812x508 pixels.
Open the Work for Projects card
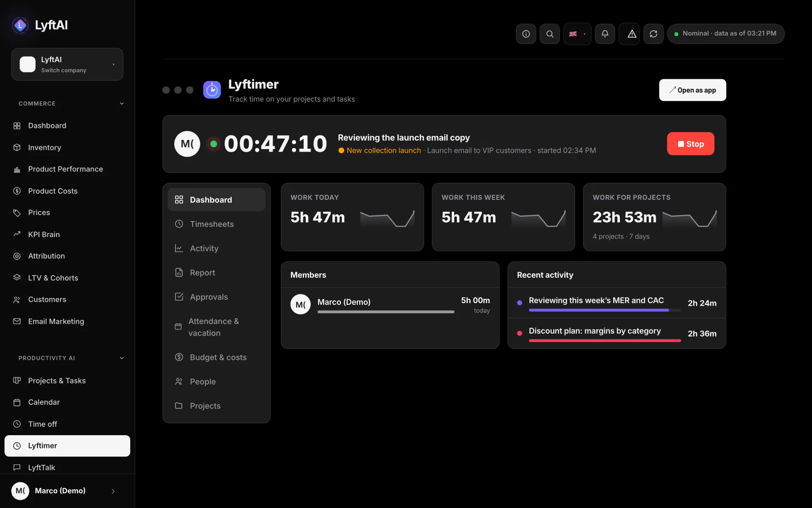[x=654, y=217]
